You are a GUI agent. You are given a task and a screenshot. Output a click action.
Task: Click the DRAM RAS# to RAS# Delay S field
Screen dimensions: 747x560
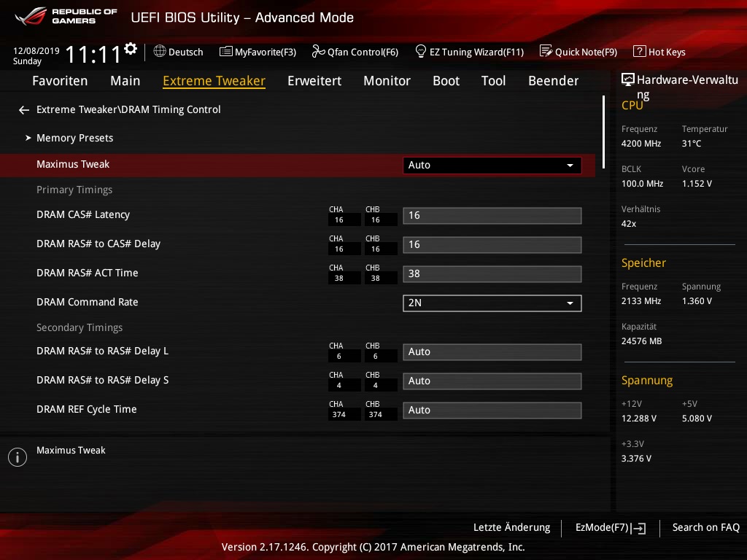click(x=492, y=381)
